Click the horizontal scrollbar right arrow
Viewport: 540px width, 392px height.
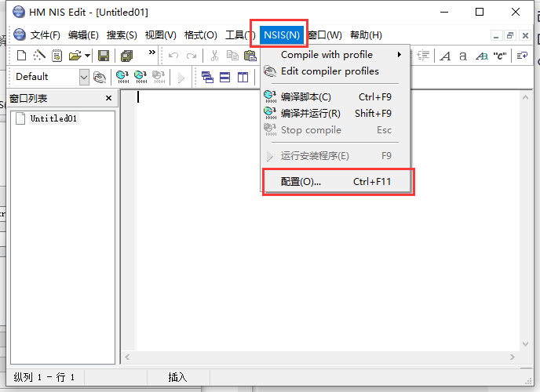513,358
